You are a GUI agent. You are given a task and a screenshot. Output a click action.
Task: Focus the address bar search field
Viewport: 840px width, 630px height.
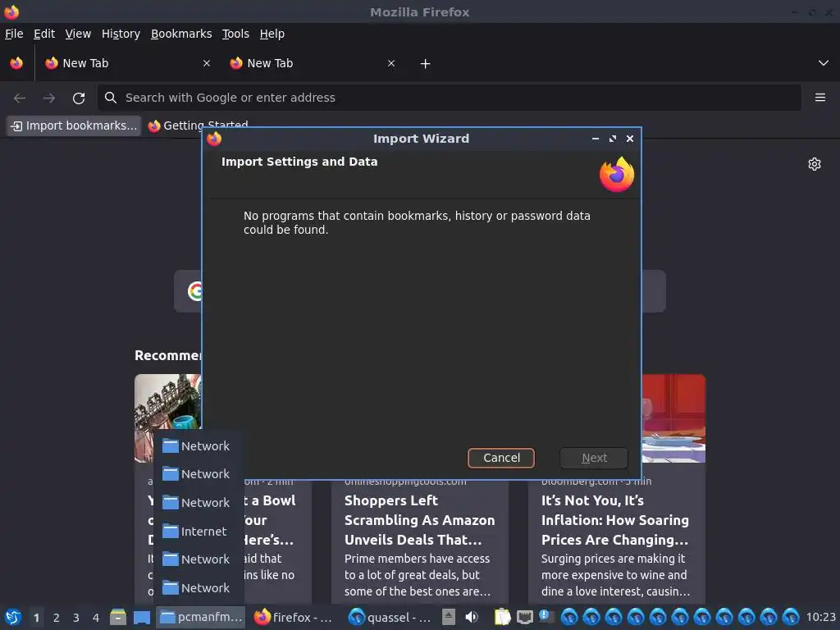[x=449, y=98]
